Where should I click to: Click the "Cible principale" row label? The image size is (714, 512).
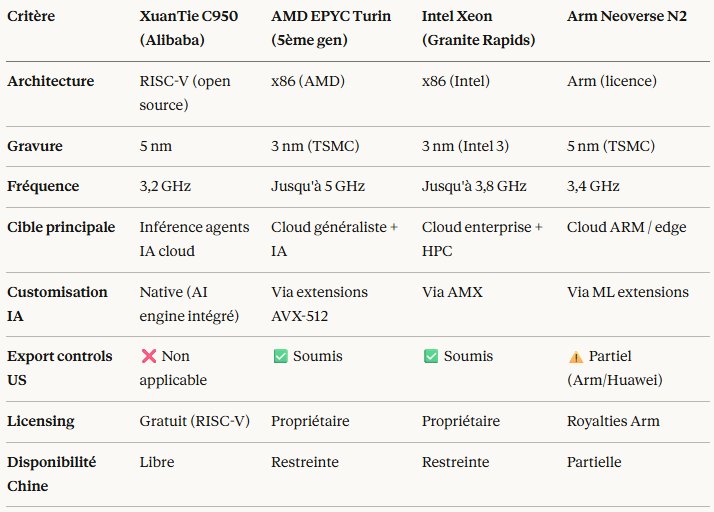tap(61, 227)
